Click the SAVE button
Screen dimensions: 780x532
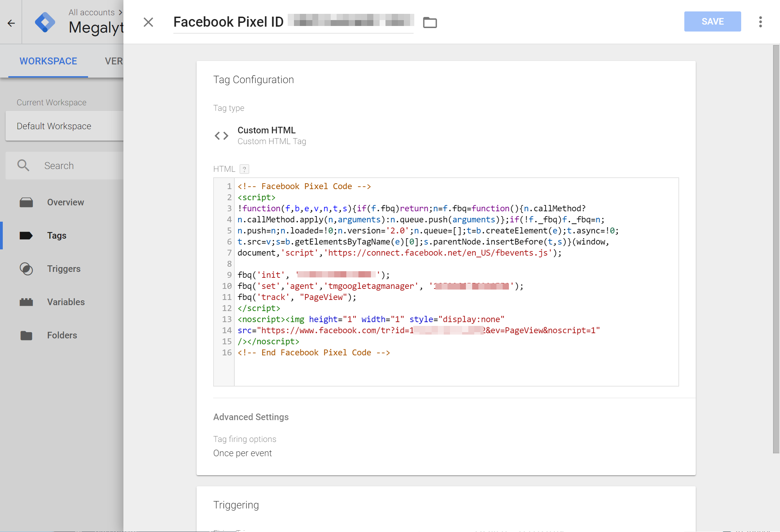(712, 21)
